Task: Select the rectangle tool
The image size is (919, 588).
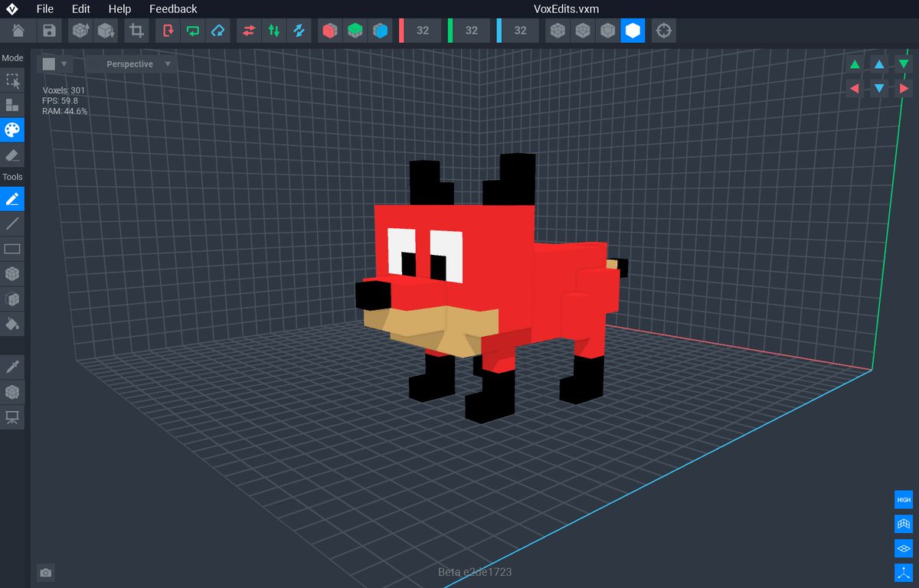Action: 12,249
